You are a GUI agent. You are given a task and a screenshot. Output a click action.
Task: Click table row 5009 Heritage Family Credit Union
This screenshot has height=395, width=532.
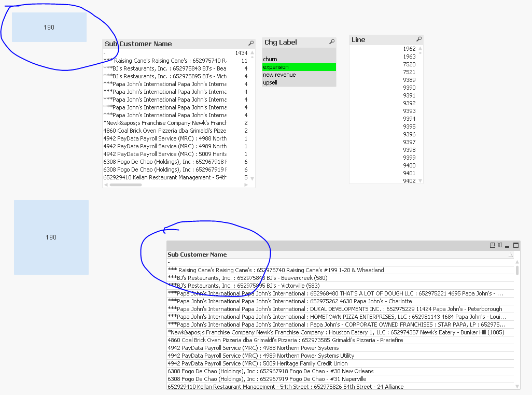point(340,363)
